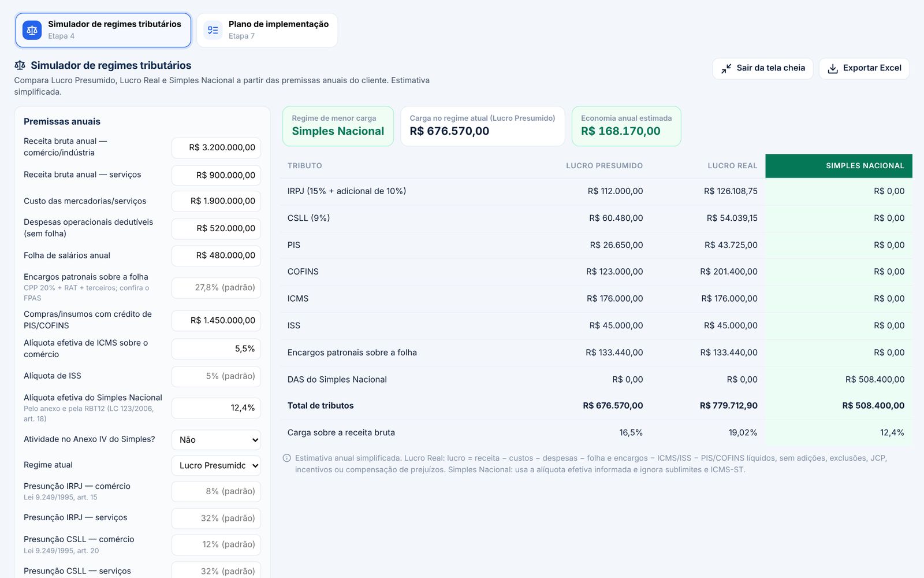This screenshot has width=924, height=578.
Task: Edit the Receita bruta anual comércio/indústria field
Action: pos(216,148)
